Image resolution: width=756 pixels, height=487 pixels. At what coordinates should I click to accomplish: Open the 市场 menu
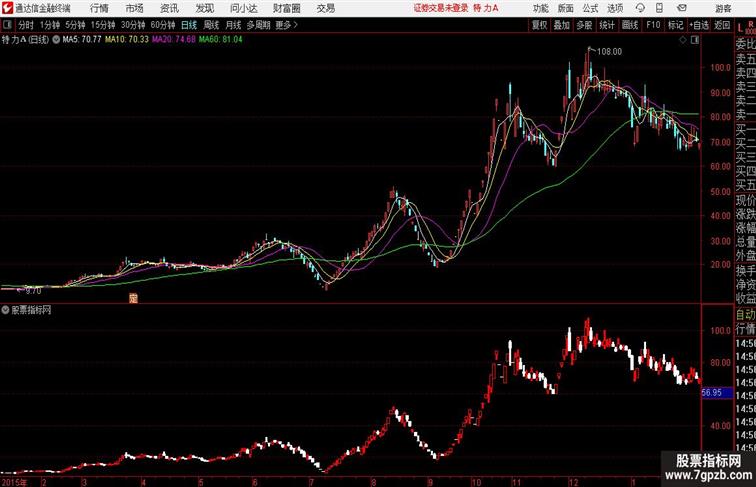(135, 8)
